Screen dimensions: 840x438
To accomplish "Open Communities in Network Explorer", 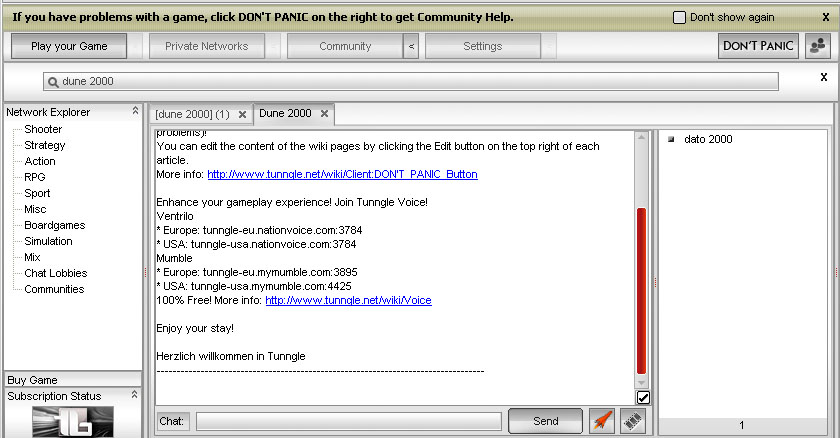I will pos(54,289).
